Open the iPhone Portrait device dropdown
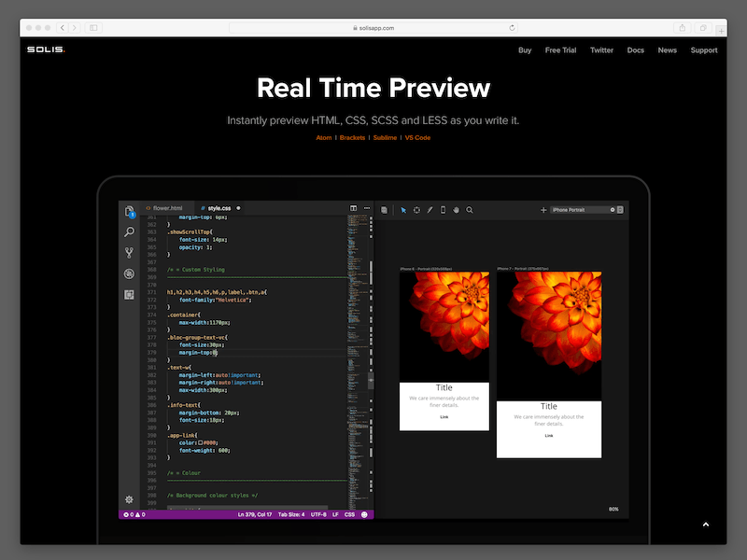747x560 pixels. pos(579,209)
